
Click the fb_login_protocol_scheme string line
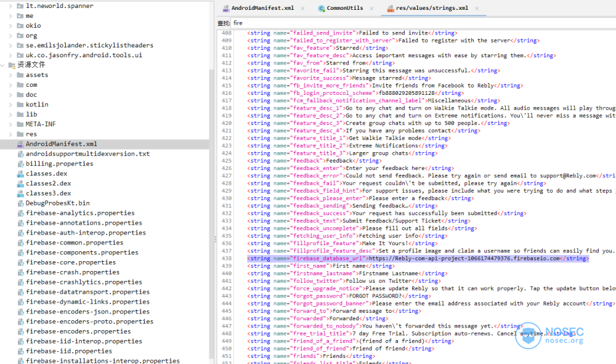point(355,93)
